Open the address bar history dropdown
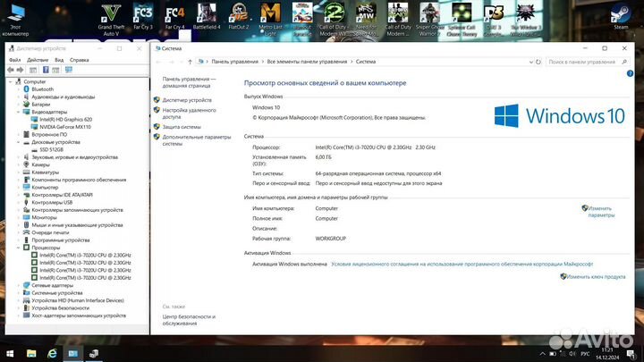The image size is (644, 362). pyautogui.click(x=530, y=62)
